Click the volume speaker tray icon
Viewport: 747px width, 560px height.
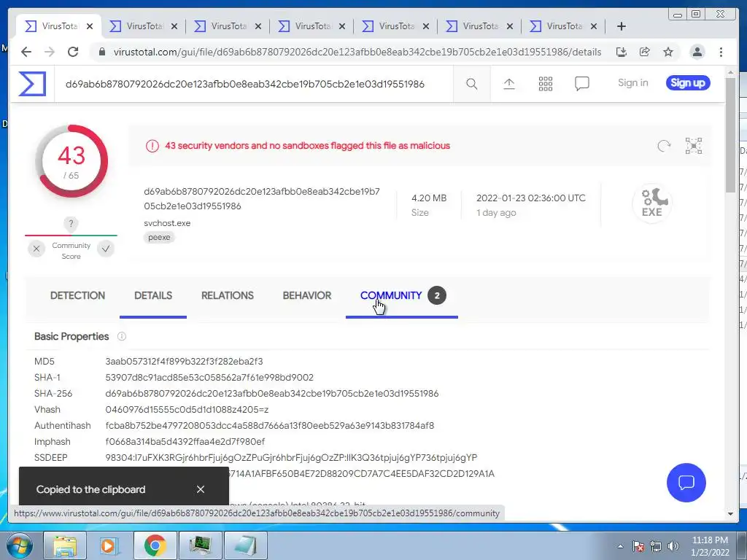point(673,546)
